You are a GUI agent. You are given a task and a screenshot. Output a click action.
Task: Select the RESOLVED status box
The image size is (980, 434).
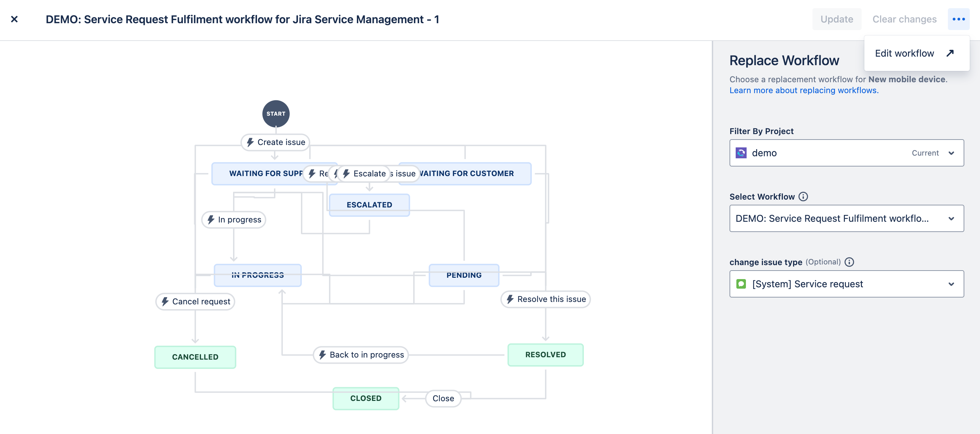[x=545, y=355]
